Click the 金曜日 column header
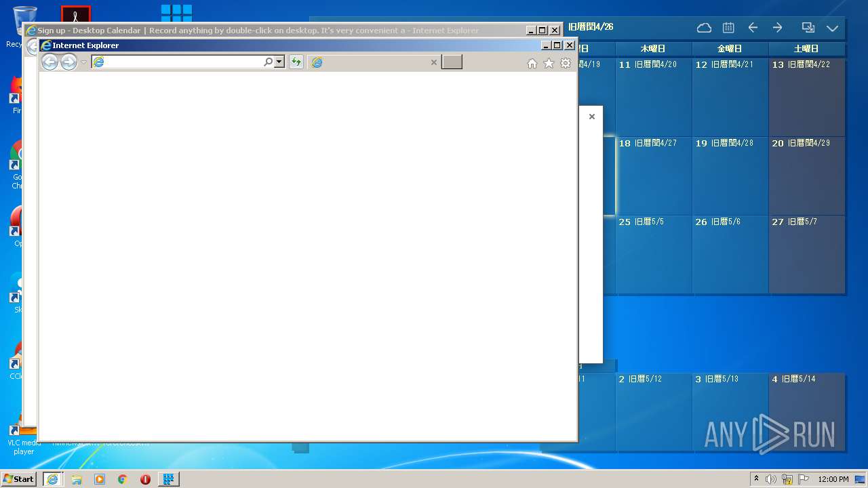This screenshot has width=868, height=488. pyautogui.click(x=730, y=49)
